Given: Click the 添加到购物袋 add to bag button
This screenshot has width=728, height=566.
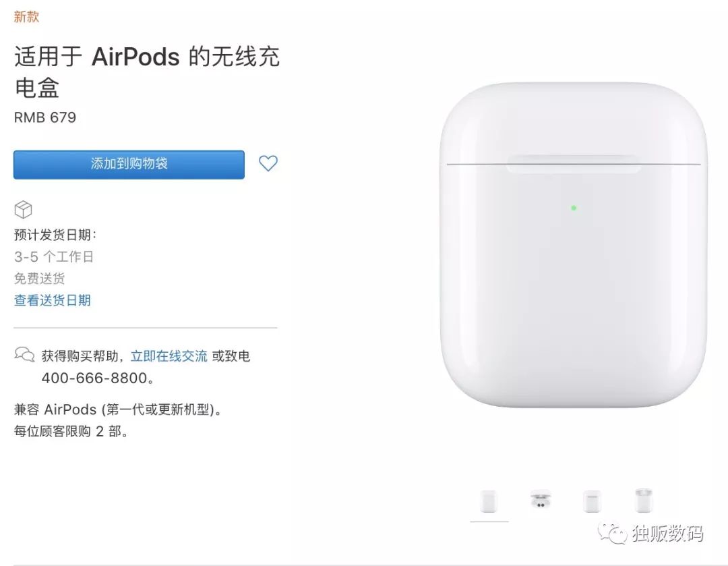Looking at the screenshot, I should pos(128,164).
